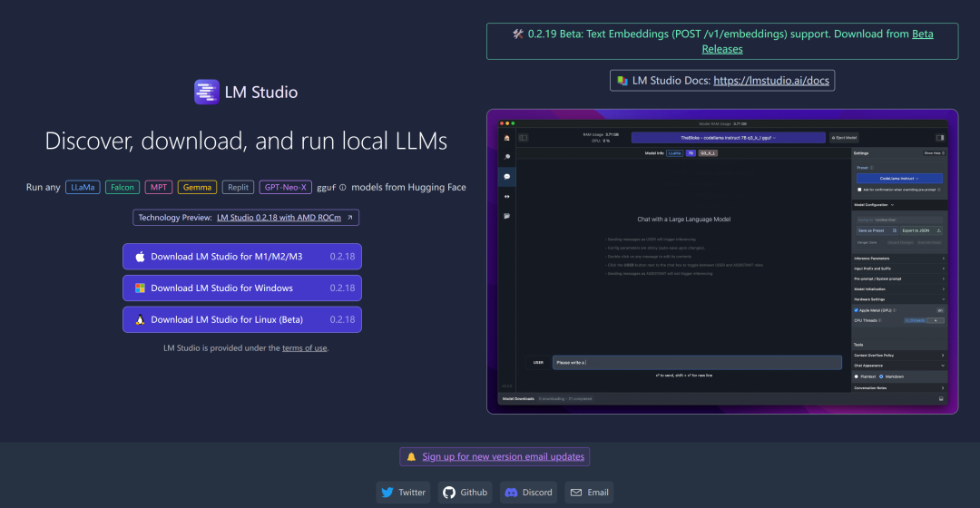Click the Local Server arrows icon in preview sidebar
This screenshot has height=508, width=980.
(x=507, y=196)
